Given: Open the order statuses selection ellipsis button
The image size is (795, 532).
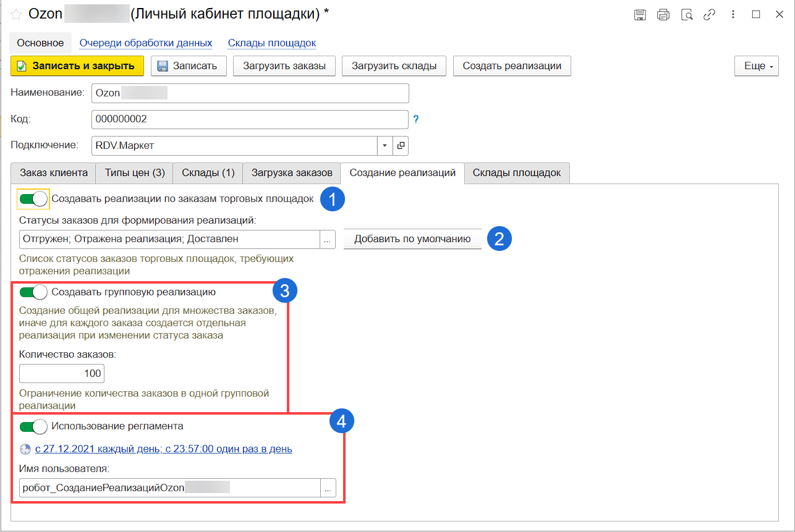Looking at the screenshot, I should tap(328, 239).
